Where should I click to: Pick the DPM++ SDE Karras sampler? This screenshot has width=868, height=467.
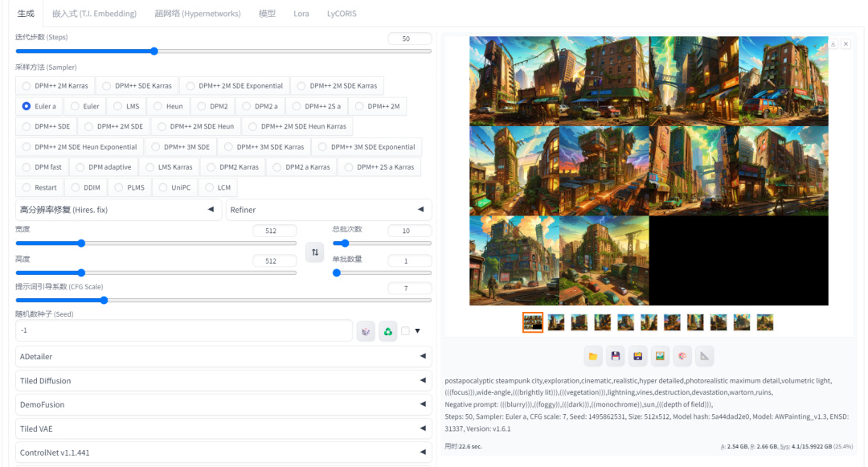point(137,86)
